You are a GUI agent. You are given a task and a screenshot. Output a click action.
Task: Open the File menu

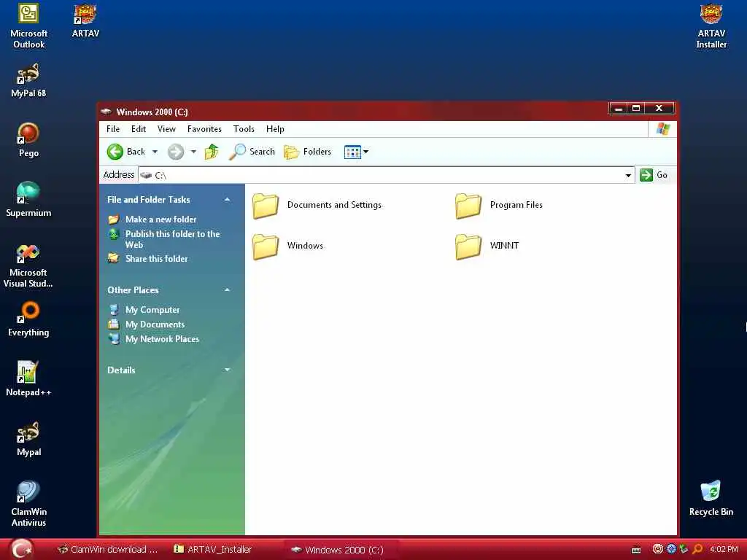tap(113, 129)
